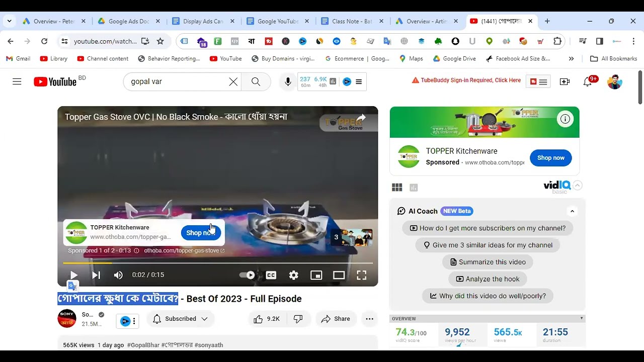Open Gmail bookmark

click(18, 58)
